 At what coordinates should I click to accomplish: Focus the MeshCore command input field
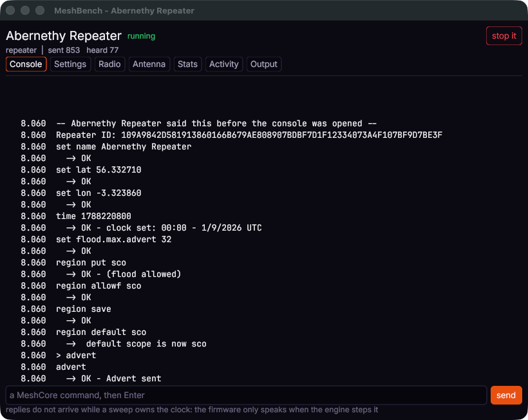(246, 395)
